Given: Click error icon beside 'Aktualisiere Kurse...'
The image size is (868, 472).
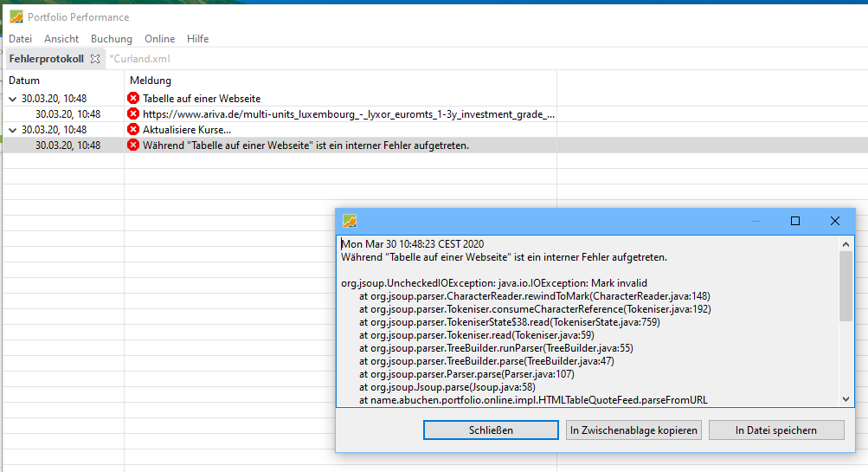Looking at the screenshot, I should [133, 130].
